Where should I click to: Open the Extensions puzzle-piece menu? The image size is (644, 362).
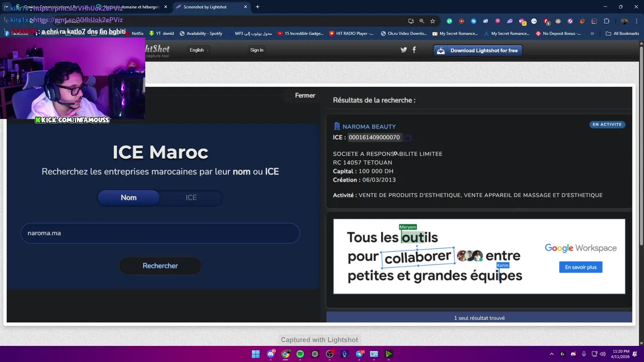pyautogui.click(x=606, y=21)
